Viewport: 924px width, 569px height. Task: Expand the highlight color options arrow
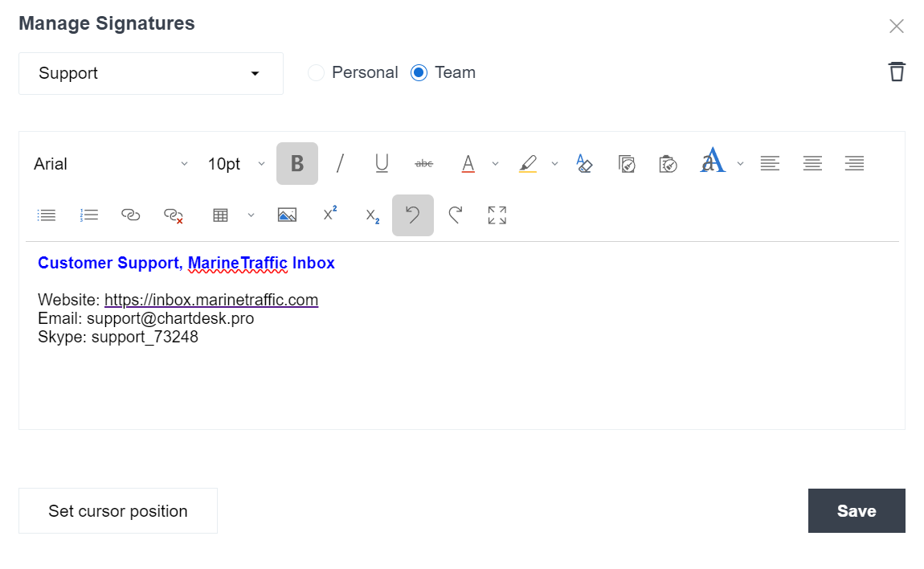(x=554, y=164)
